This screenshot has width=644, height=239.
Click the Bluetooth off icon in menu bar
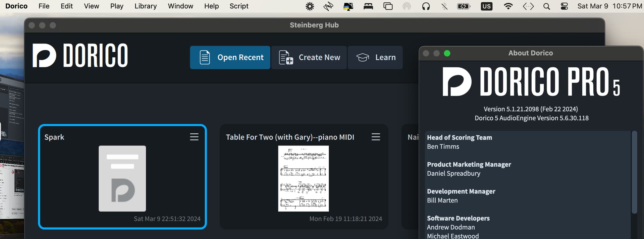click(444, 6)
